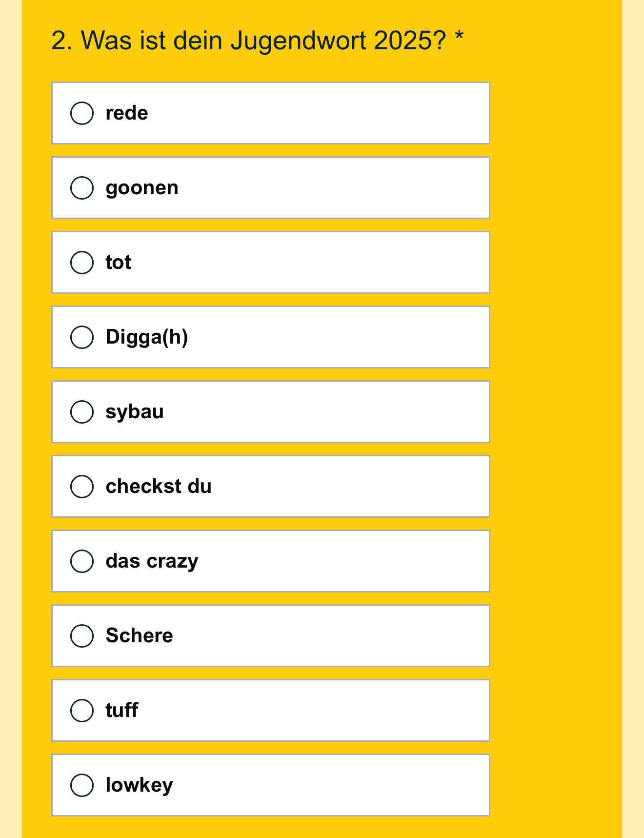
Task: Click the 'Schere' option text
Action: click(x=139, y=636)
